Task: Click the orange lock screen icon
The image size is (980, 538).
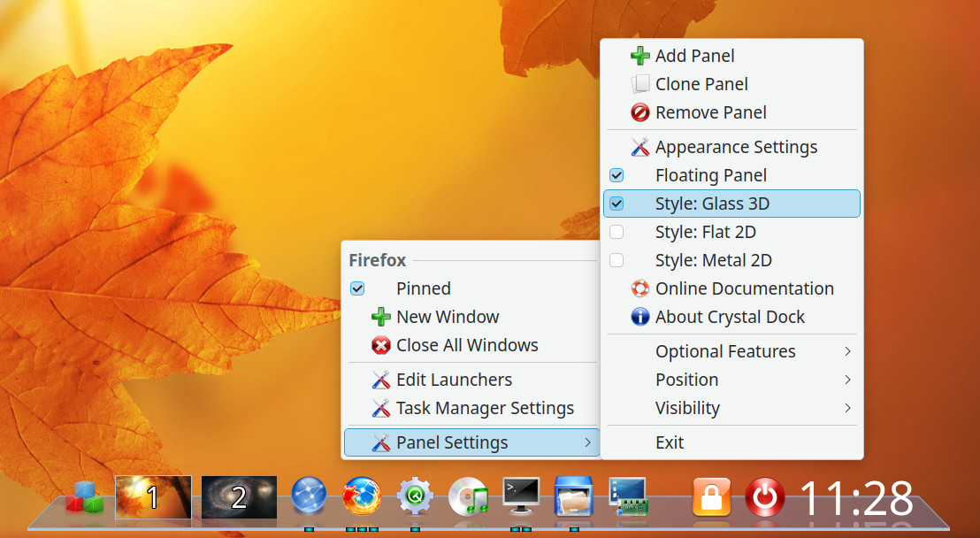Action: pos(712,497)
